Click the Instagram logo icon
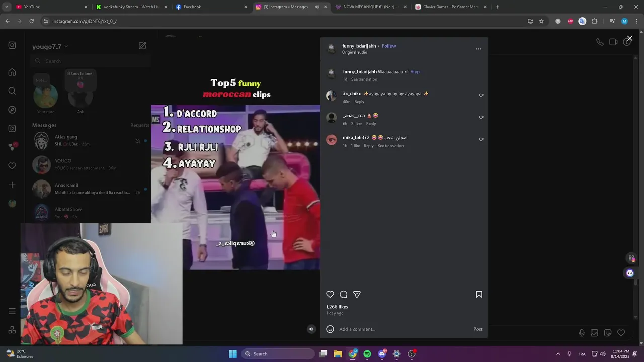This screenshot has height=362, width=644. (x=12, y=45)
